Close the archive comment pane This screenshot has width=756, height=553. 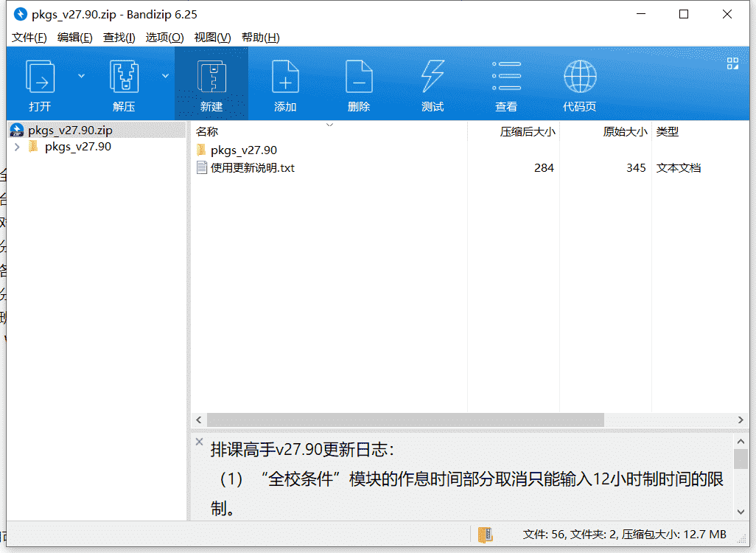199,442
